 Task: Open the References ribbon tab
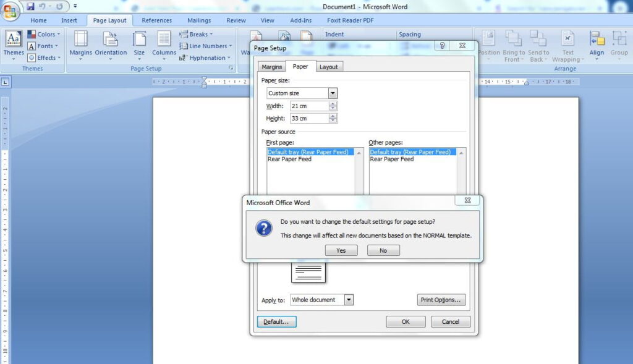[x=156, y=20]
